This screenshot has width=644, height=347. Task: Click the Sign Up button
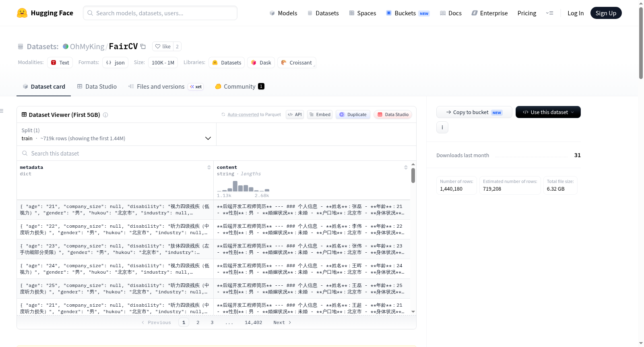point(606,13)
